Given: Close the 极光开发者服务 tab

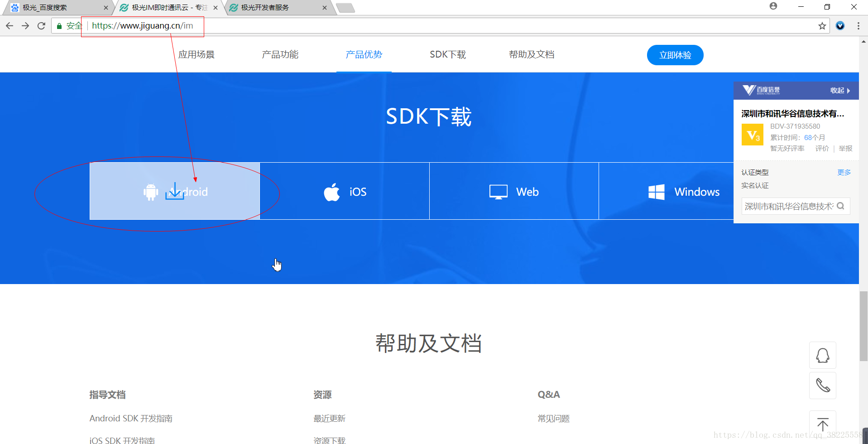Looking at the screenshot, I should tap(325, 8).
